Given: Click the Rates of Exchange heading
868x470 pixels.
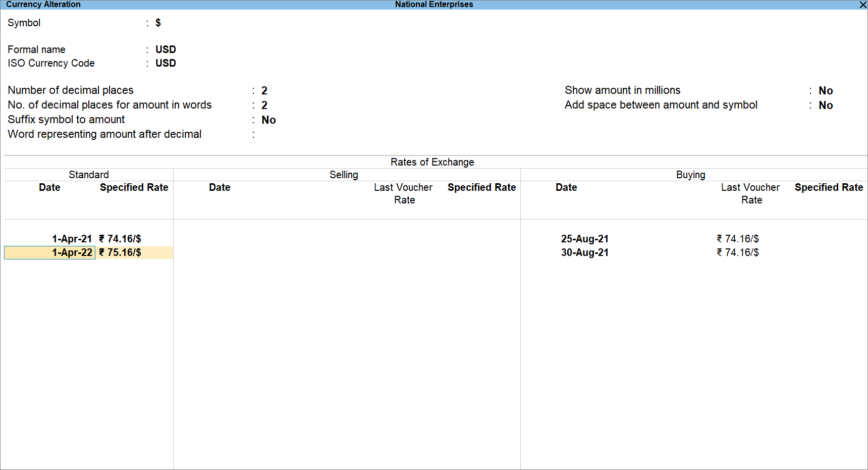Looking at the screenshot, I should click(x=432, y=162).
